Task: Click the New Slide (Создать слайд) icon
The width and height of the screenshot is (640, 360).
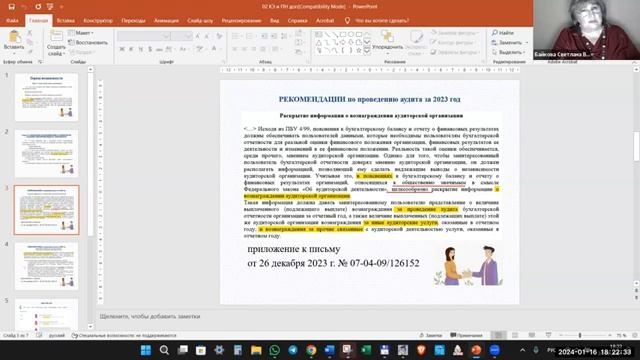Action: [56, 37]
